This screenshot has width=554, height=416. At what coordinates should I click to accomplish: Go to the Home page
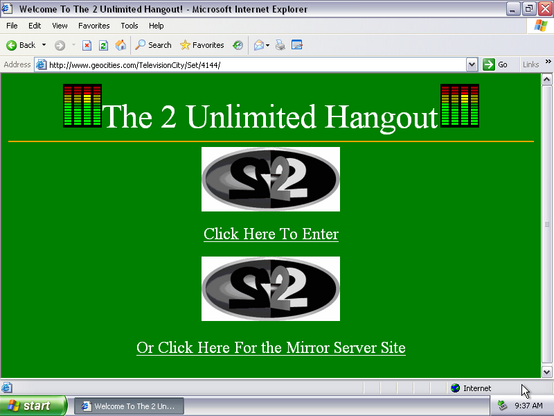pos(120,45)
